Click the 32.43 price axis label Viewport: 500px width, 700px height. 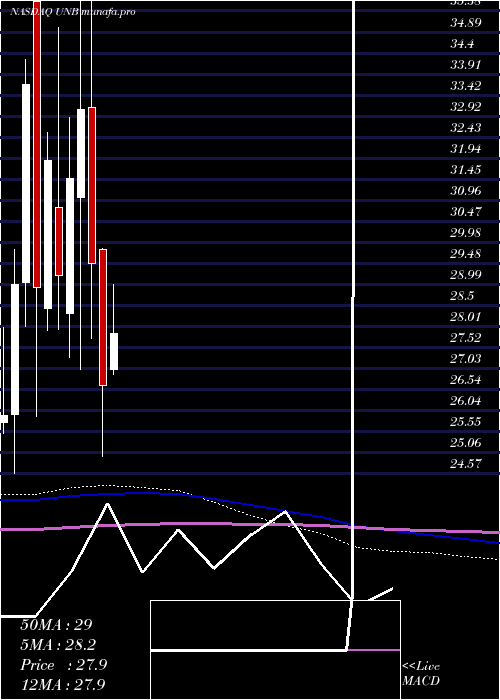(x=466, y=128)
